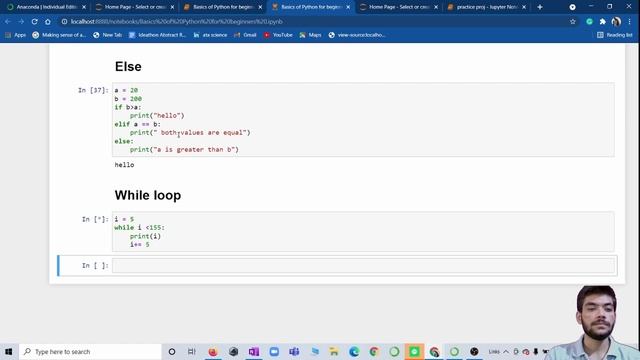The image size is (640, 360).
Task: Open the Chrome profile avatar
Action: (x=616, y=22)
